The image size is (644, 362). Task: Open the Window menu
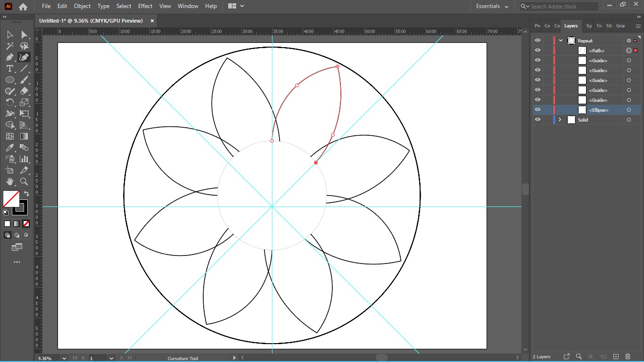[188, 6]
